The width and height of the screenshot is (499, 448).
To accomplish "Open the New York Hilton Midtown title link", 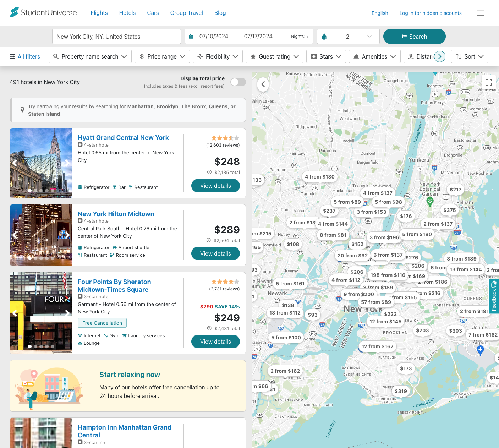I will pyautogui.click(x=116, y=214).
